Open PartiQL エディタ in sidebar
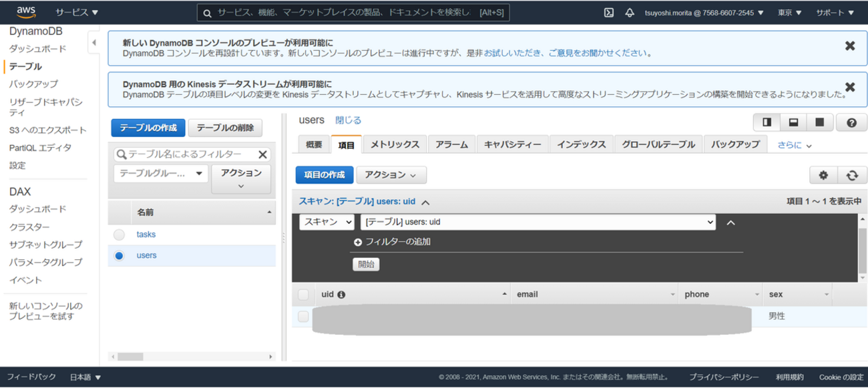This screenshot has height=389, width=868. click(40, 148)
